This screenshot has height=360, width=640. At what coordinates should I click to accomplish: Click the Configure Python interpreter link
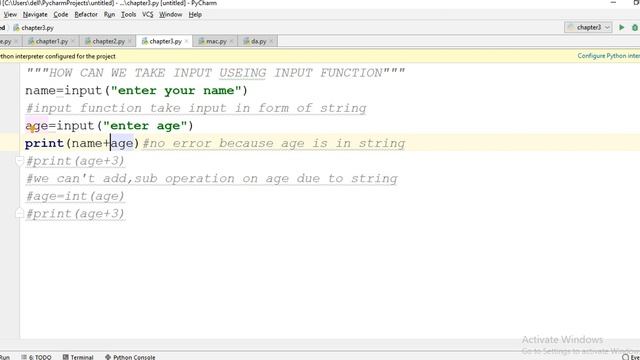pyautogui.click(x=608, y=56)
